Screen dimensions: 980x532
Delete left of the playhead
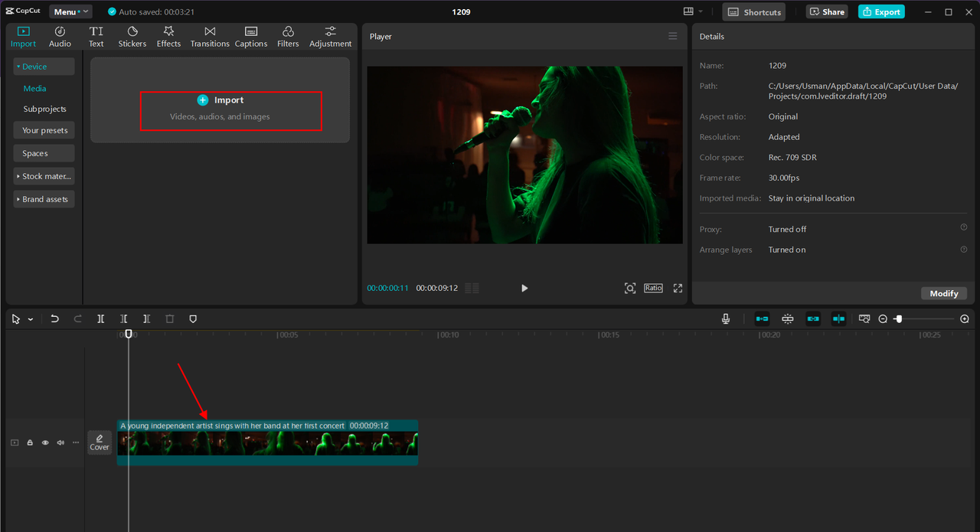[123, 318]
